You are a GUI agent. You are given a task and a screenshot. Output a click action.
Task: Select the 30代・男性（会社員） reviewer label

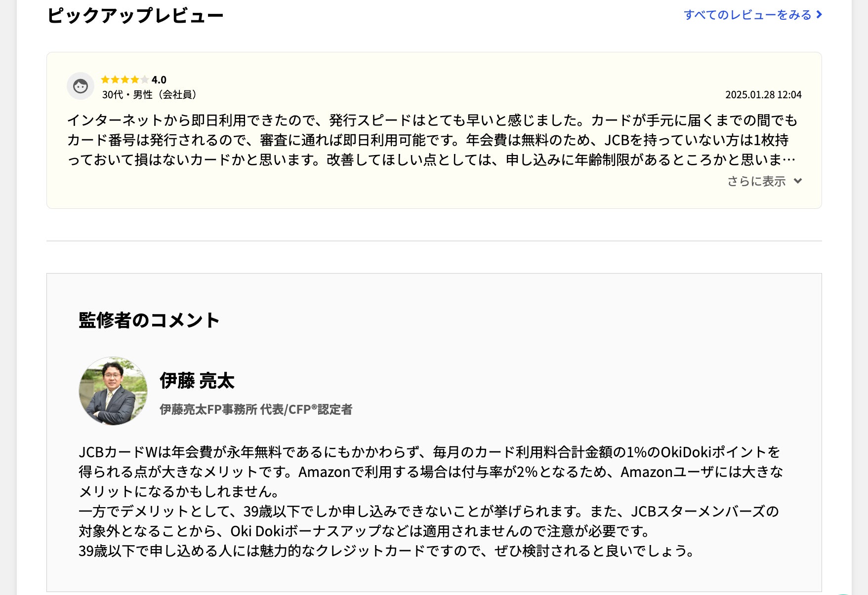point(149,94)
